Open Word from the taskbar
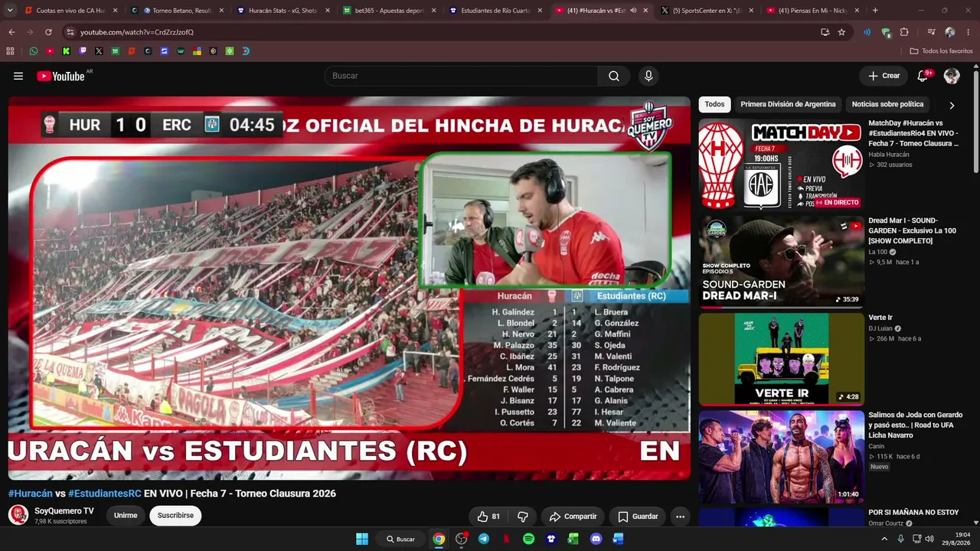The width and height of the screenshot is (980, 551). click(618, 539)
